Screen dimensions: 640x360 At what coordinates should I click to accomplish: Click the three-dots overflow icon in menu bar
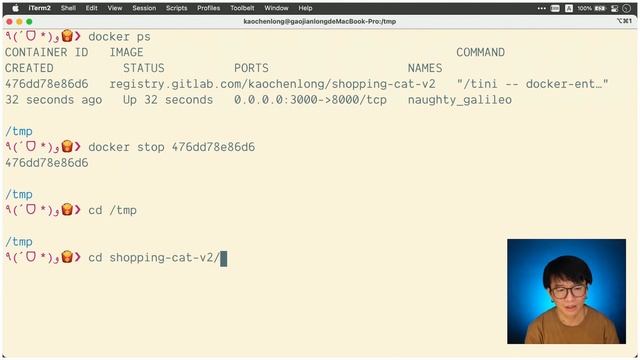click(x=542, y=8)
